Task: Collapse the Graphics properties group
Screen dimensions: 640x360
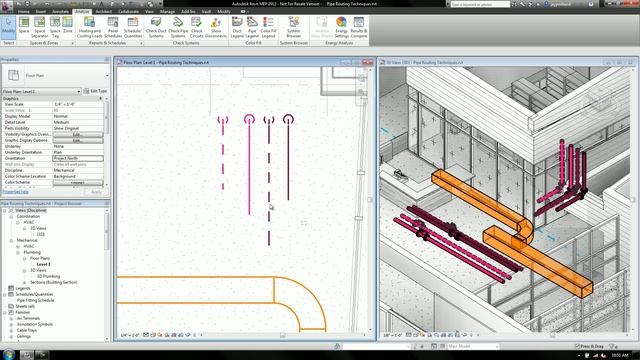Action: (x=100, y=98)
